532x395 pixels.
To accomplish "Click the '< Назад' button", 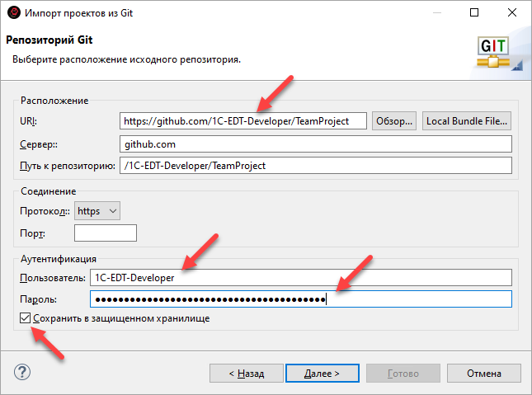I will point(246,373).
